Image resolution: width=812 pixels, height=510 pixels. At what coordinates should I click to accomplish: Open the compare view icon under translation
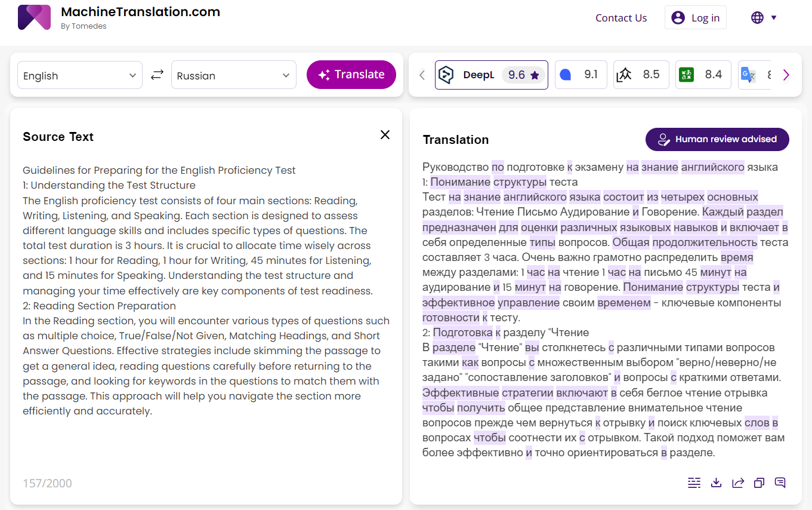coord(694,483)
